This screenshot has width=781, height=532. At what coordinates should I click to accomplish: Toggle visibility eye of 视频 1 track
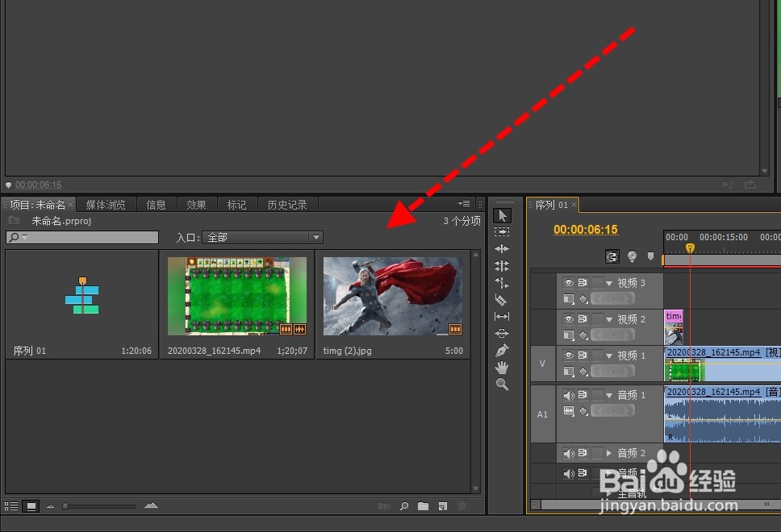(x=568, y=355)
